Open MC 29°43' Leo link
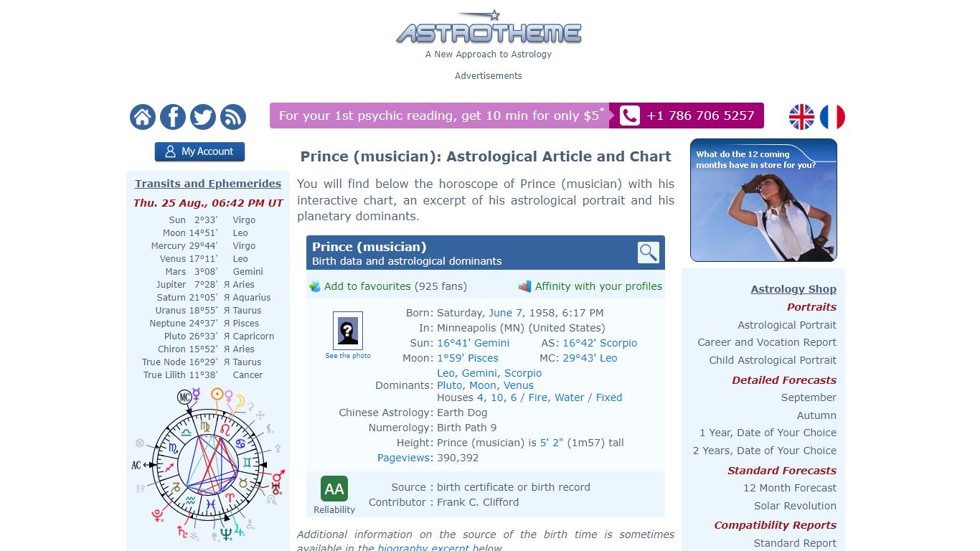This screenshot has height=551, width=980. (x=590, y=358)
